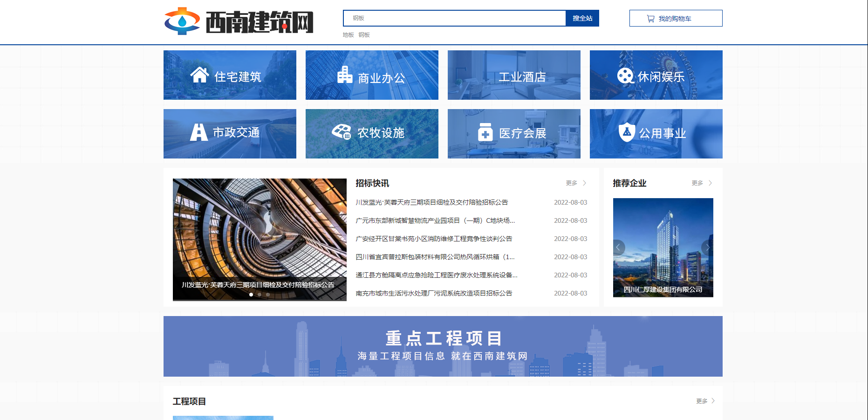Open 我的购物车 shopping cart
Viewport: 868px width, 420px height.
pos(676,18)
